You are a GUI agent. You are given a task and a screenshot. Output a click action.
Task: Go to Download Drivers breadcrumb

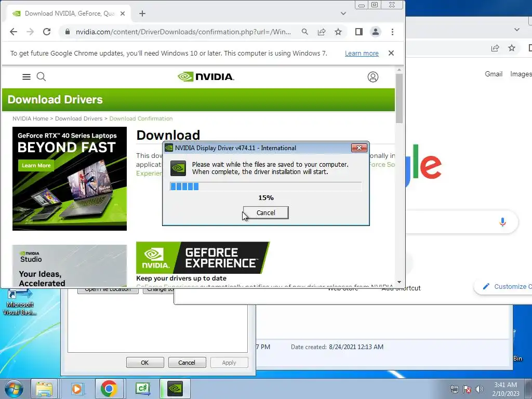(x=78, y=118)
